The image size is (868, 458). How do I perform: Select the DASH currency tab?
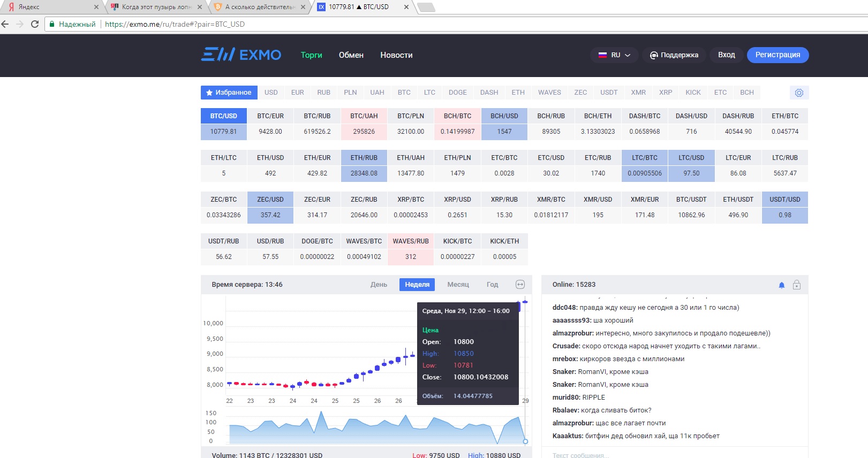[489, 93]
